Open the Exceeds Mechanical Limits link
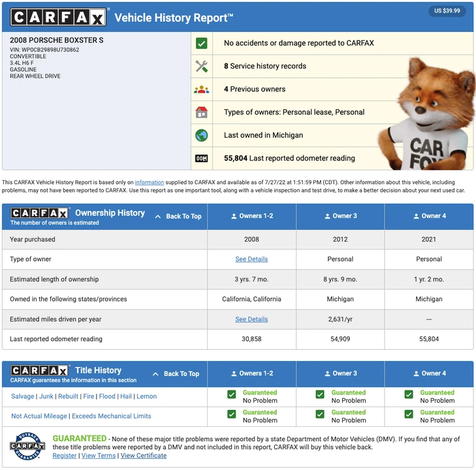 click(x=112, y=416)
